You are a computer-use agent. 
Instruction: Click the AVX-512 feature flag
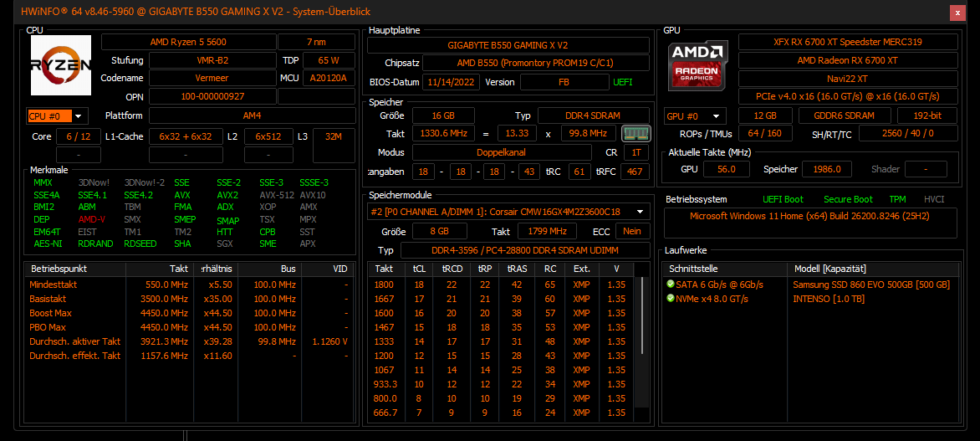[x=276, y=195]
